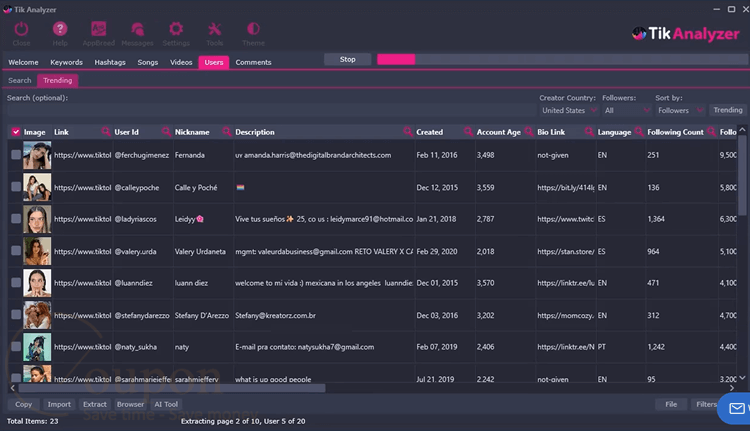Click search icon in Nickname column header
Image resolution: width=750 pixels, height=431 pixels.
pos(227,132)
